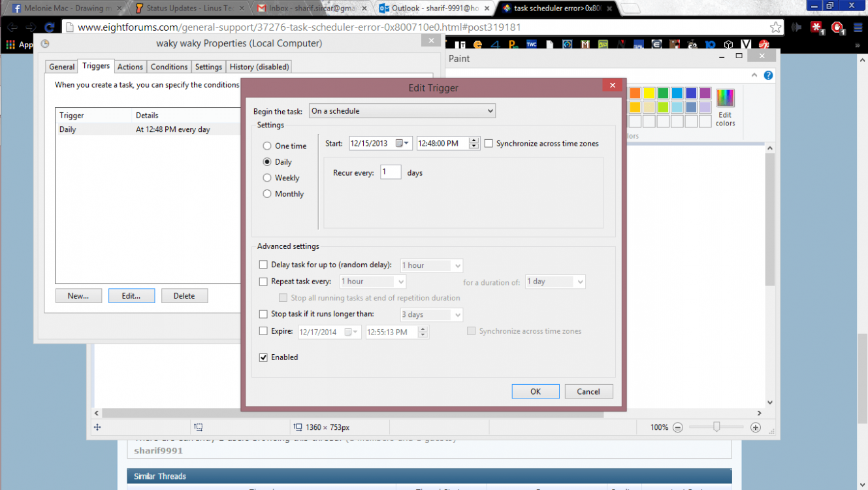Zoom out with Paint's minus button
The image size is (868, 490).
(677, 427)
